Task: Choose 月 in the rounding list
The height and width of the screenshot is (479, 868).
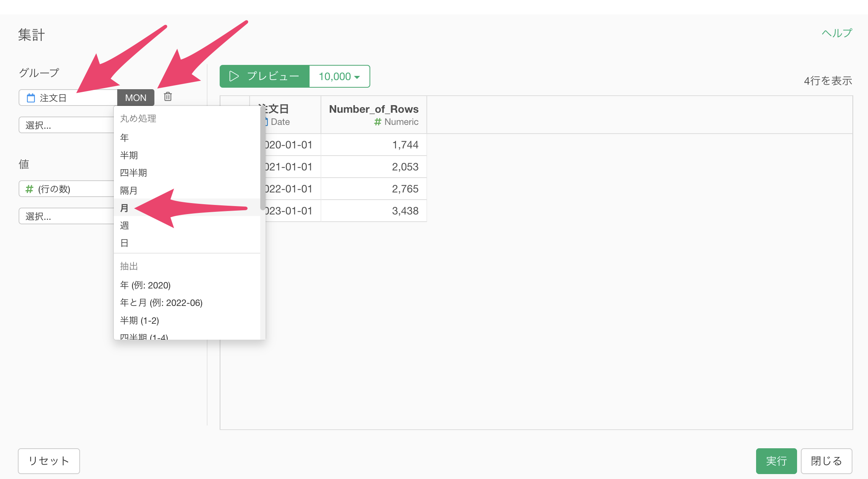Action: click(187, 208)
